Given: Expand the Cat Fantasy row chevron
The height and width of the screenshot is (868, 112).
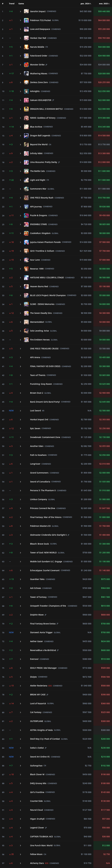Looking at the screenshot, I should 21,712.
